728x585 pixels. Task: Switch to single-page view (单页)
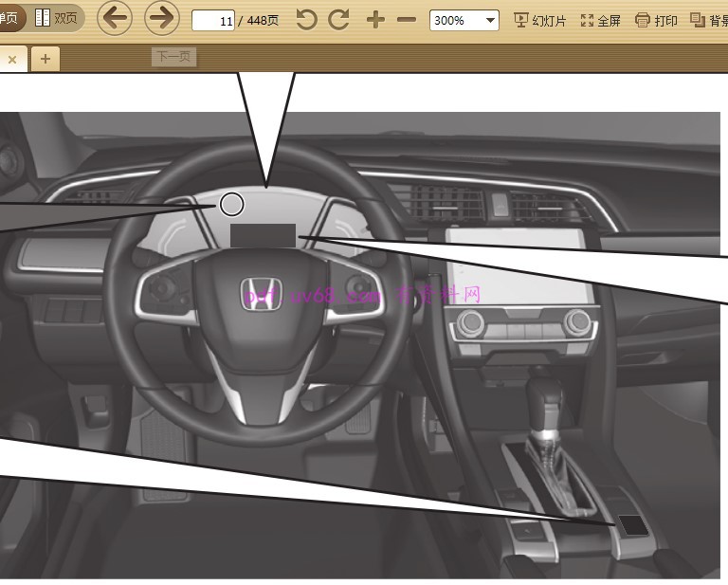click(9, 18)
